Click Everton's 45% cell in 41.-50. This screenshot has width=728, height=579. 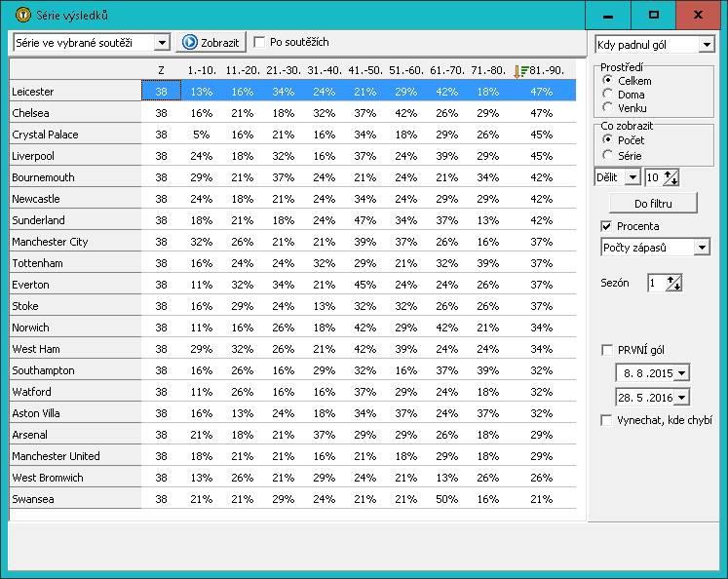click(364, 285)
